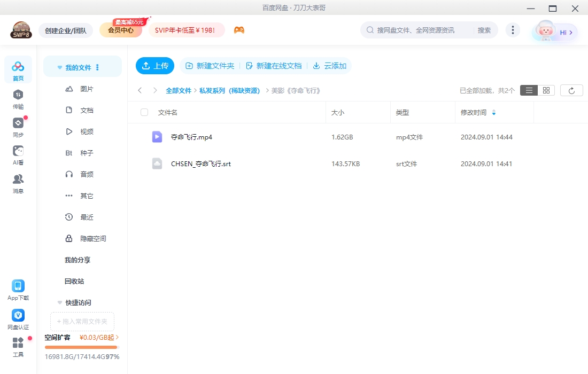588x374 pixels.
Task: Collapse the 快捷访问 section
Action: click(59, 302)
